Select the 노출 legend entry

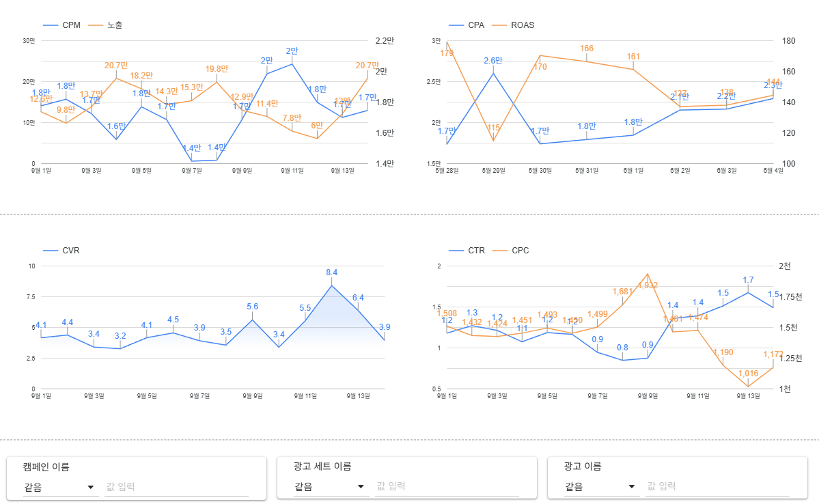pyautogui.click(x=105, y=25)
